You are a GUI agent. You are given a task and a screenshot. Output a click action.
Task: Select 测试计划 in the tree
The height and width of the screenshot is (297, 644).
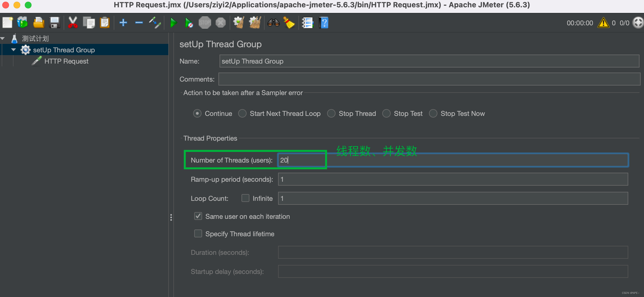pos(35,39)
